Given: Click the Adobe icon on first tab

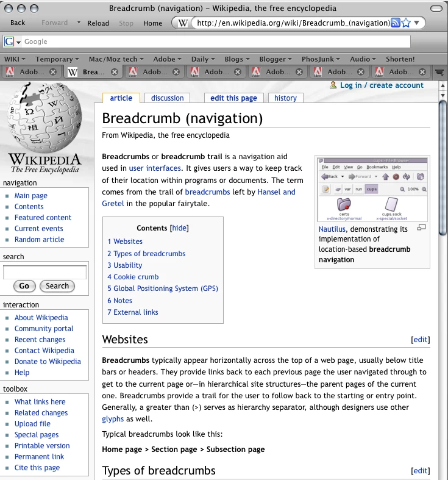Looking at the screenshot, I should pyautogui.click(x=10, y=72).
